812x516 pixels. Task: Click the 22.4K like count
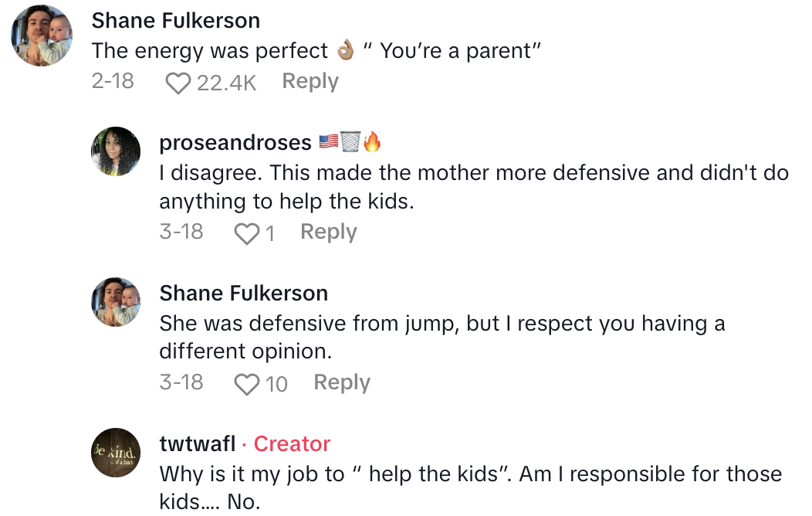tap(226, 83)
